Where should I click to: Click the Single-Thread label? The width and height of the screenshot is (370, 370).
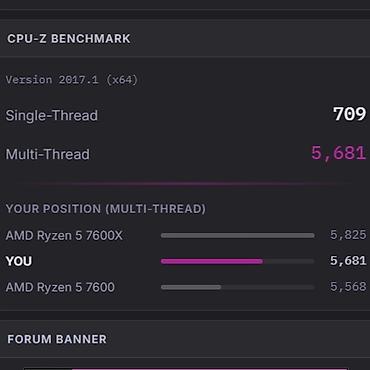tap(52, 115)
